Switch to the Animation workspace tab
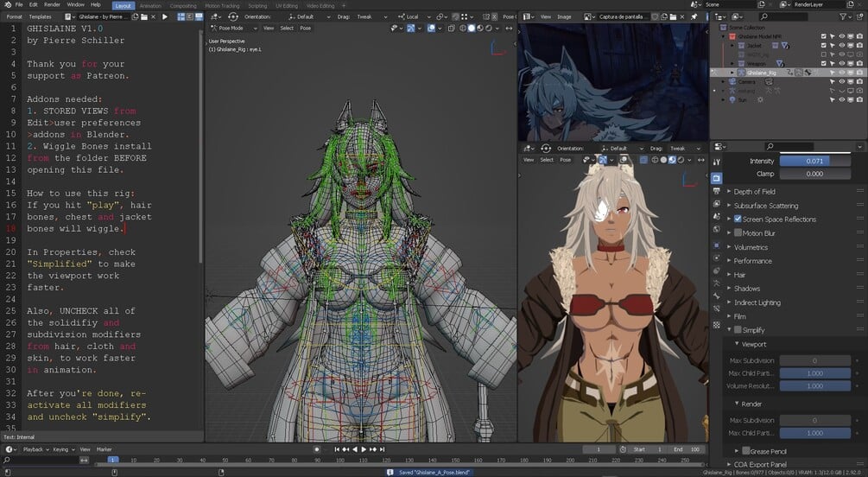Viewport: 868px width, 477px height. point(150,5)
